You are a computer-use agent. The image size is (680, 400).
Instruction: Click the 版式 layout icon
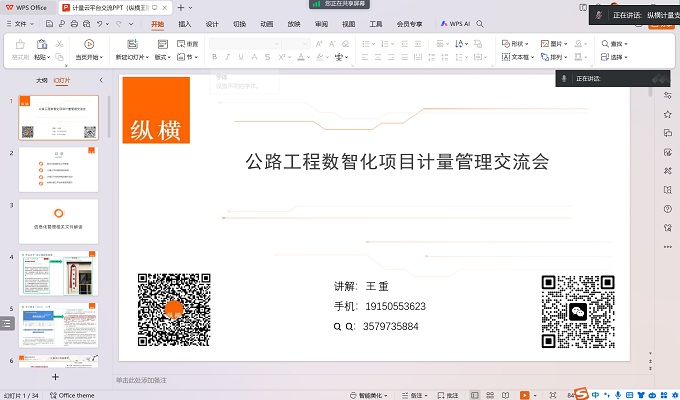(x=163, y=44)
